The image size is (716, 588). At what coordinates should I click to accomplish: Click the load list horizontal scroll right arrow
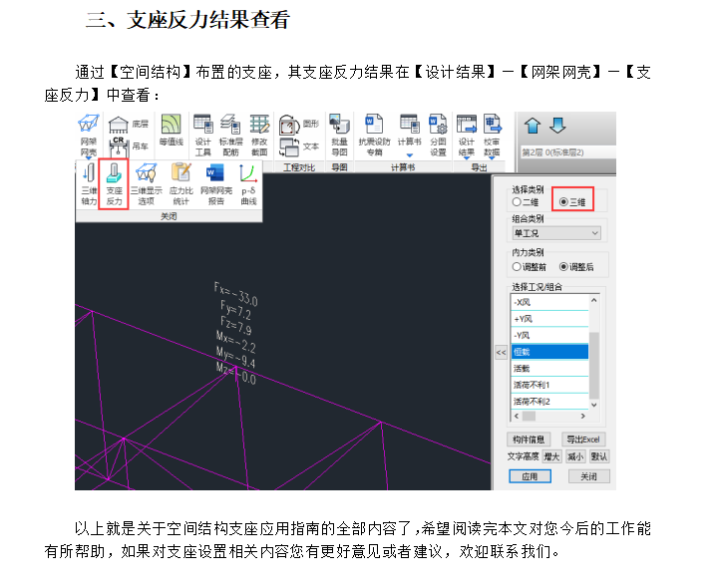[x=582, y=416]
